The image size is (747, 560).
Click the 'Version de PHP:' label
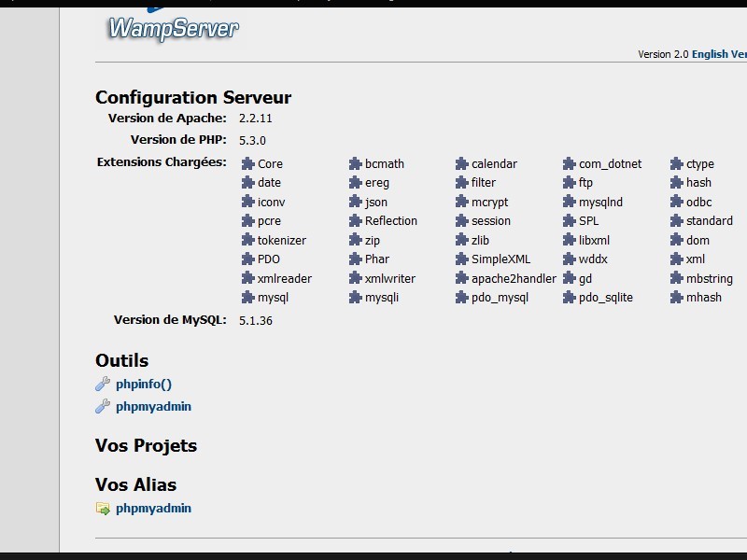pyautogui.click(x=178, y=139)
